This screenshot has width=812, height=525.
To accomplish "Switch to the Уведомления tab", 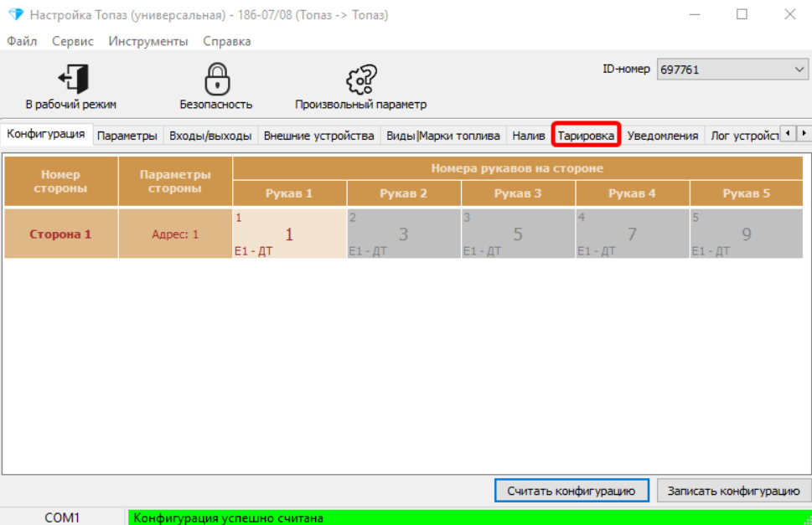I will point(662,136).
